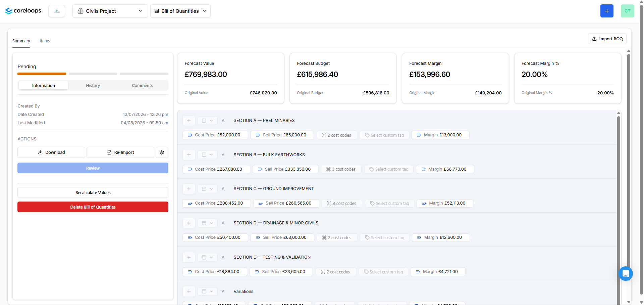Click Margin £13,000.00 field

click(x=440, y=135)
